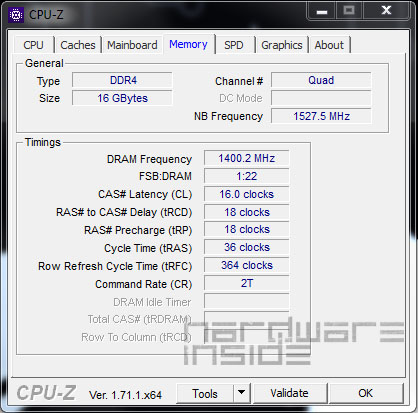Click CAS# Latency value 16.0 clocks
This screenshot has height=413, width=418.
point(247,194)
